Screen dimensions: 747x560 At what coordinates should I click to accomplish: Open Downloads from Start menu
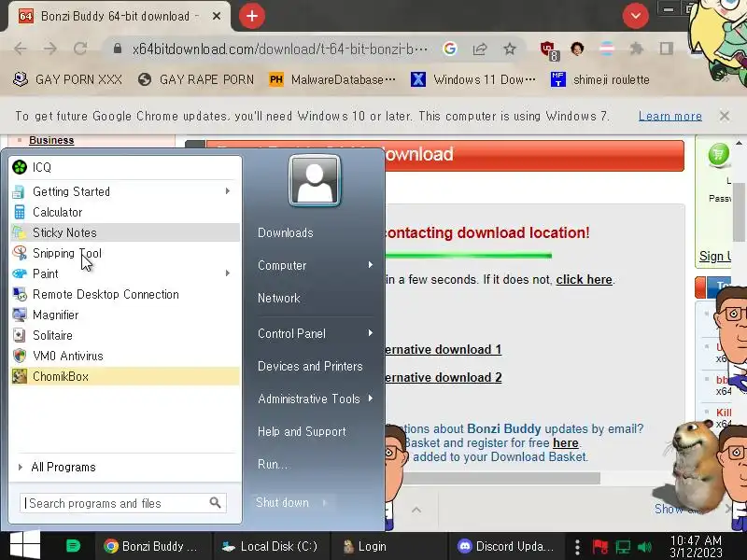(x=286, y=232)
